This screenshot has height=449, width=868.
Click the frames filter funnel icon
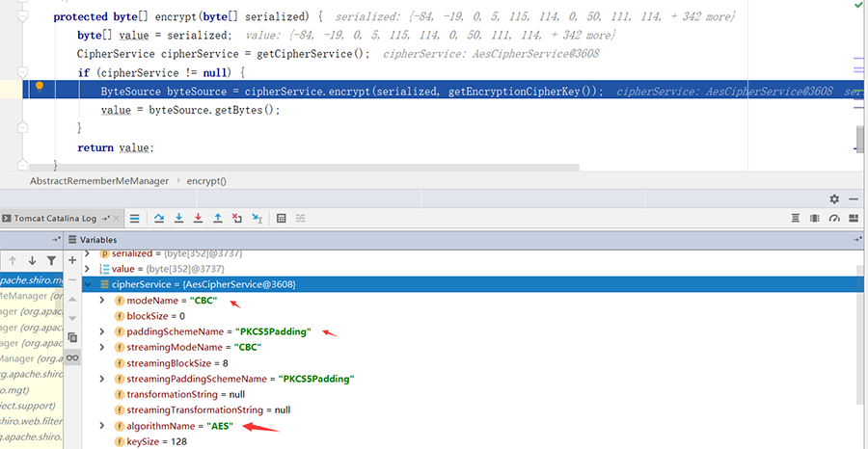click(x=51, y=260)
